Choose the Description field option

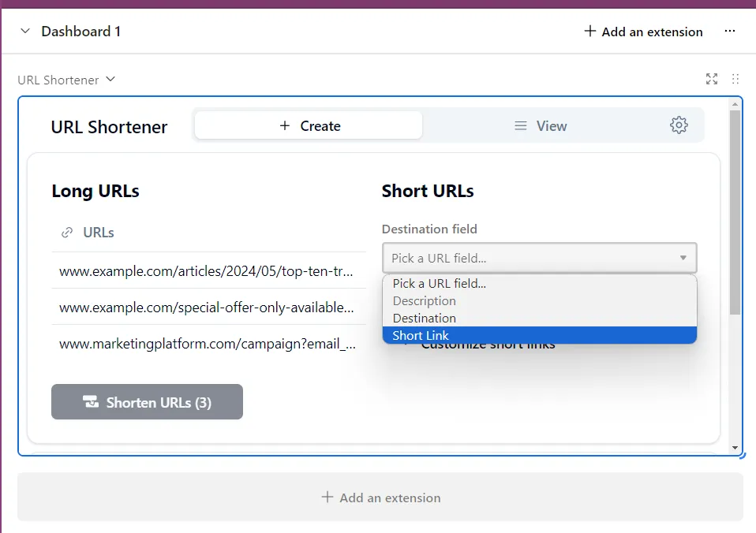point(539,300)
